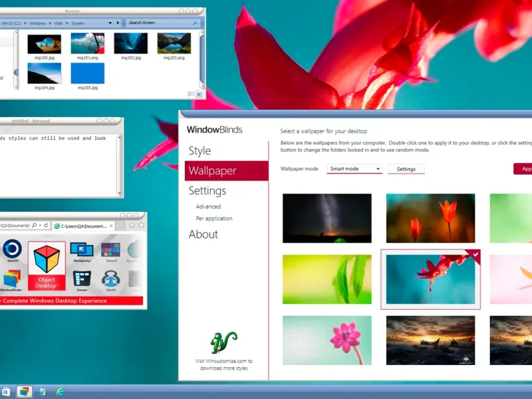
Task: Click the breadcrumb arrow after Windows
Action: click(x=50, y=23)
